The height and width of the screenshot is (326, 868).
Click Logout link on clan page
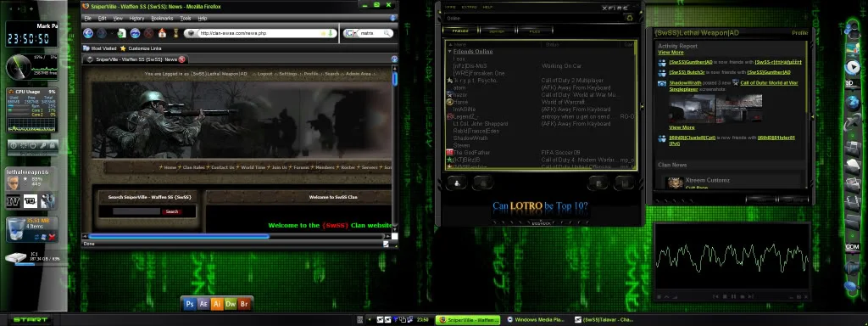click(264, 74)
